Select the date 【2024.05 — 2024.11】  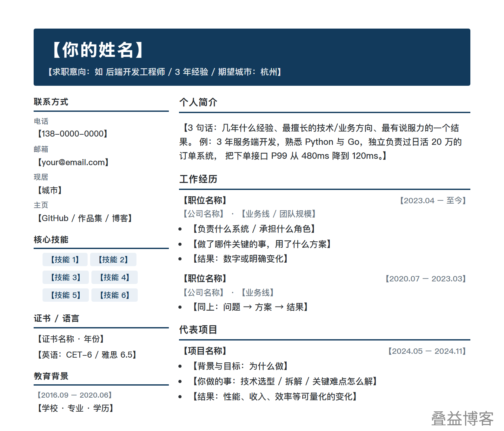click(x=427, y=351)
